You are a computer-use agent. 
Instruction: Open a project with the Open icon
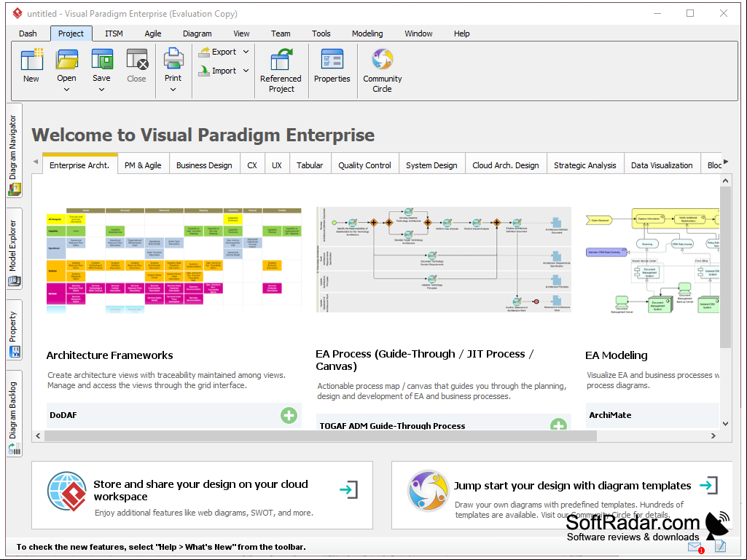coord(67,60)
